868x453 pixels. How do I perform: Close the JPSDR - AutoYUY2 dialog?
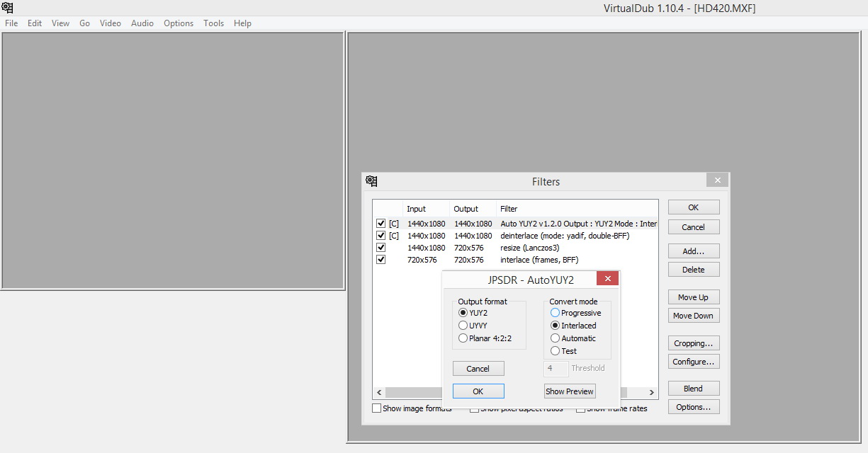point(607,278)
